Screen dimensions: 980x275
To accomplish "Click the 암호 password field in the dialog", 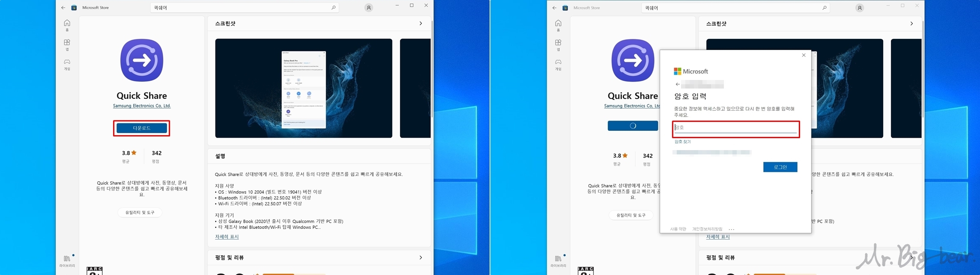I will coord(736,127).
